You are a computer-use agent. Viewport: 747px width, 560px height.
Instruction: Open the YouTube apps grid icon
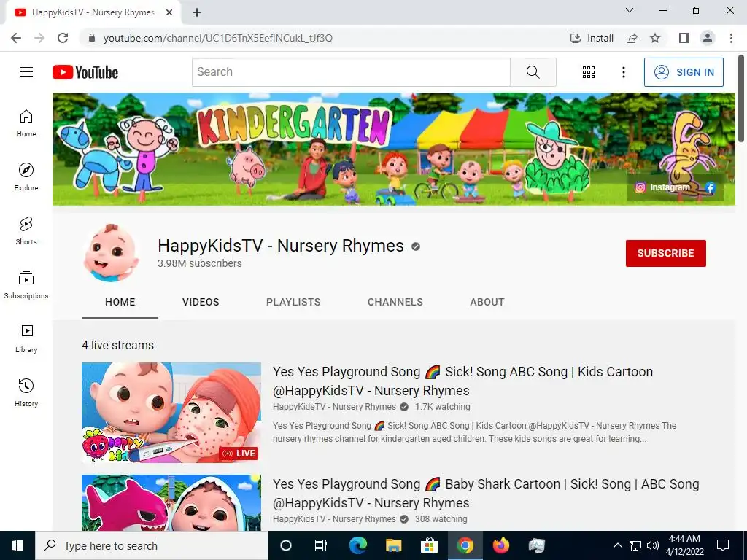pyautogui.click(x=589, y=72)
